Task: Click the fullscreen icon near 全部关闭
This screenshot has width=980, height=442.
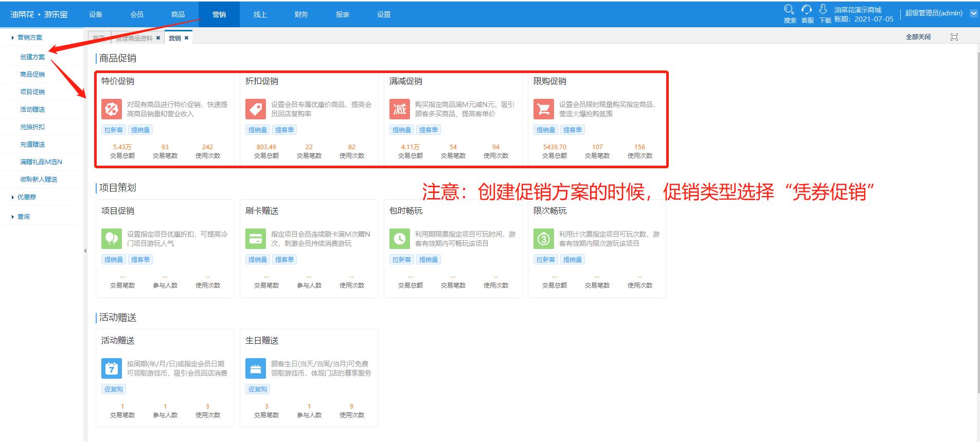Action: [x=954, y=37]
